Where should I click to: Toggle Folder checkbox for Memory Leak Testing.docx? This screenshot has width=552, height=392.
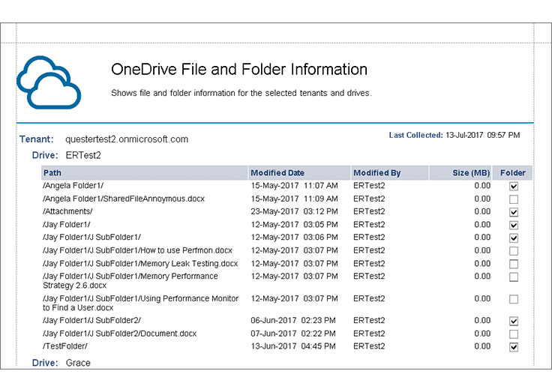(514, 264)
